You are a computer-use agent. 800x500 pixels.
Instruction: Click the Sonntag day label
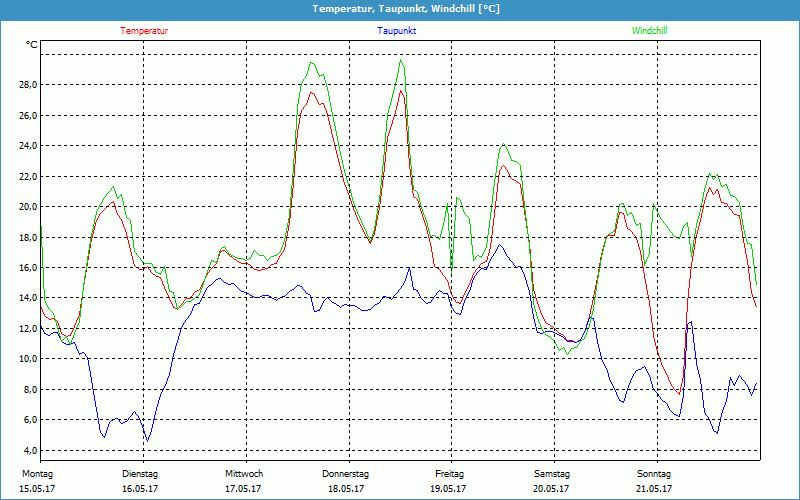pos(654,474)
